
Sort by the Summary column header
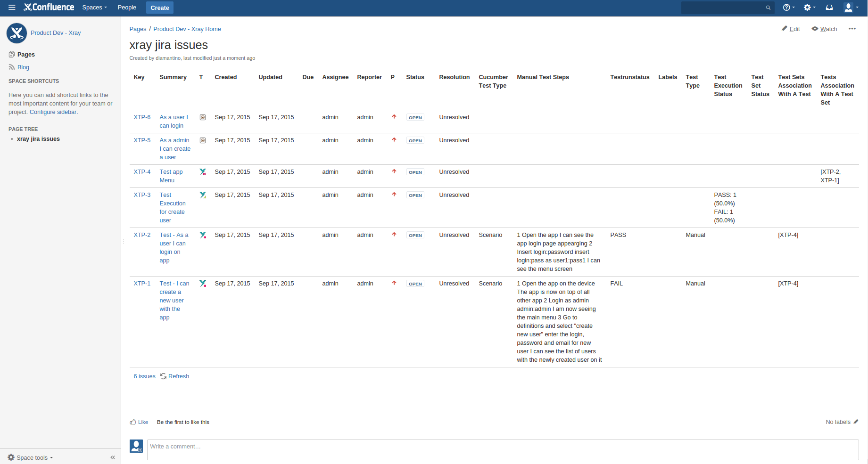pyautogui.click(x=173, y=77)
